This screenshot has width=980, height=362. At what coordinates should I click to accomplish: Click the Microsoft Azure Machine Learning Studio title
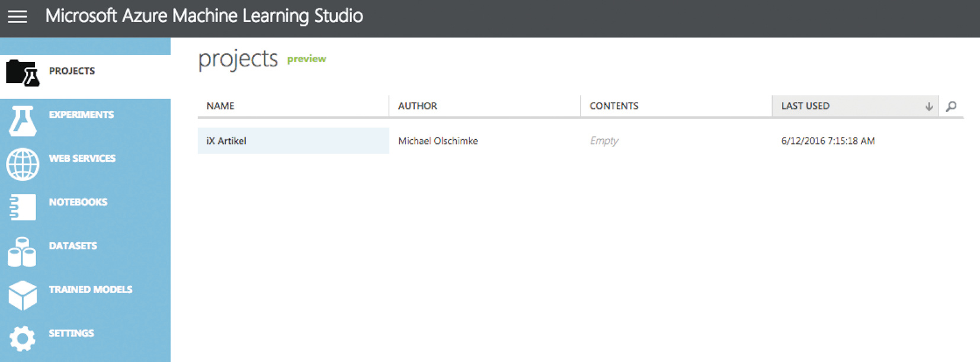(204, 16)
